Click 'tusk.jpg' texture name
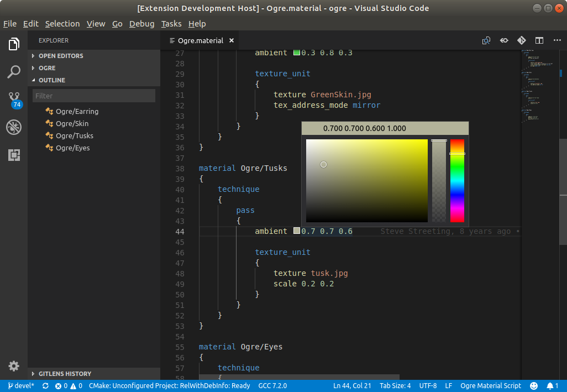The image size is (567, 392). tap(329, 273)
